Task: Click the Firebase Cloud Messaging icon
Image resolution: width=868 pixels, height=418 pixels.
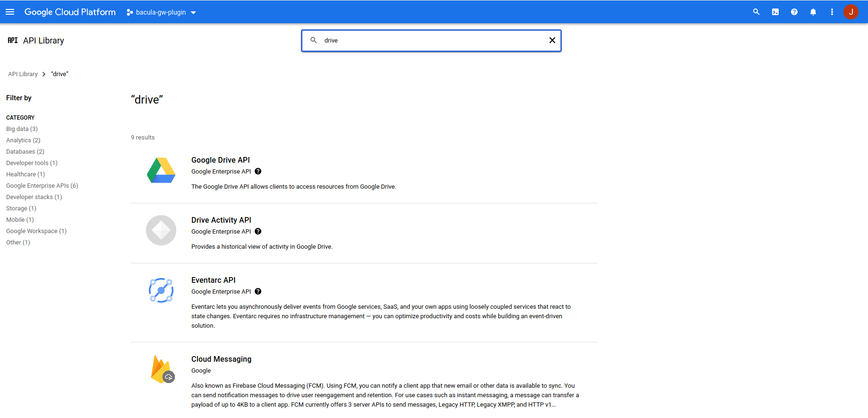Action: 162,369
